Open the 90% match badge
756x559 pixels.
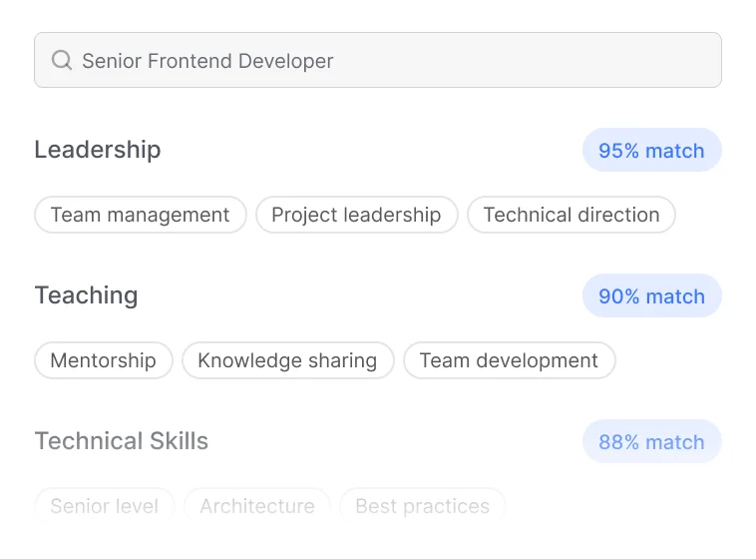click(652, 295)
